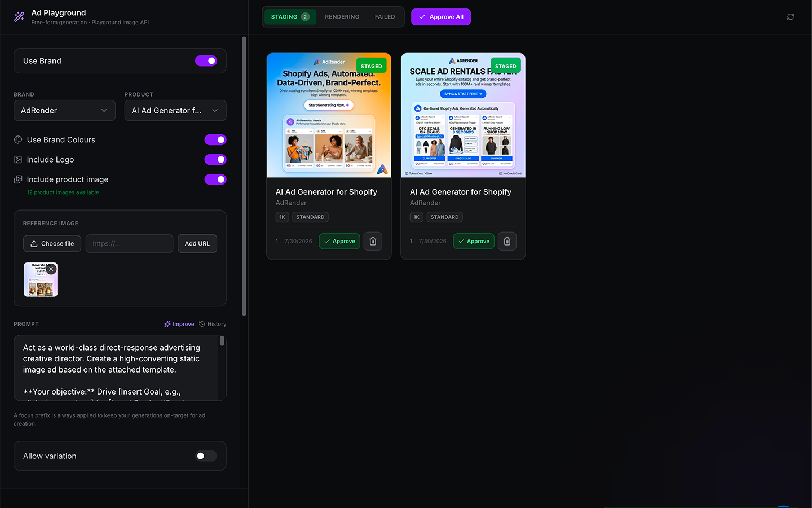Open prompt History
The height and width of the screenshot is (508, 812).
(x=213, y=324)
